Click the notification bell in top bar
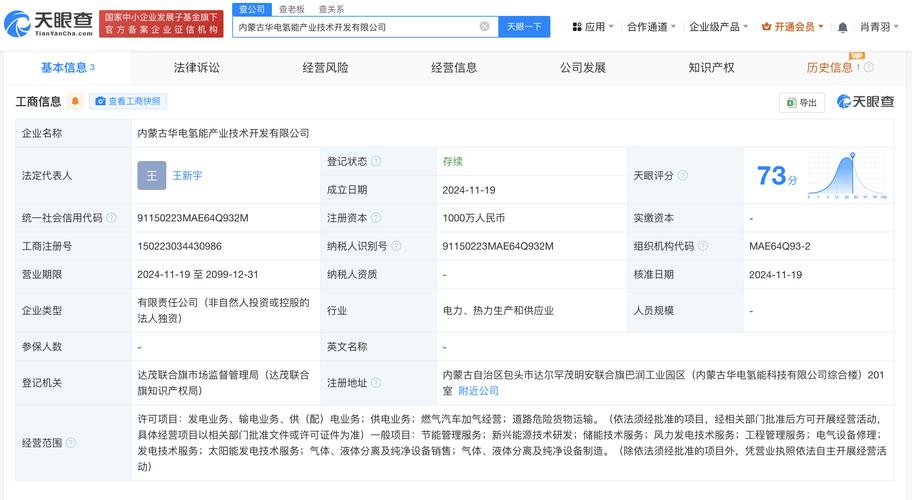Screen dimensions: 912x500 tap(842, 27)
